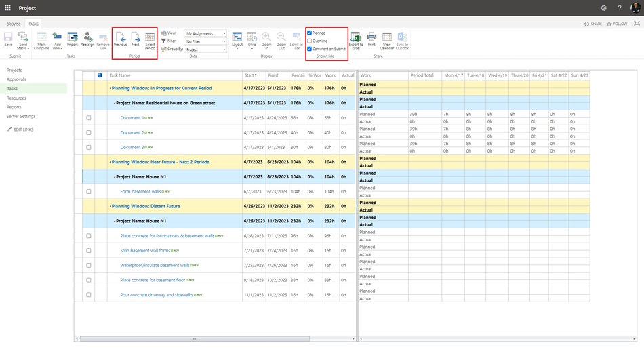Screen dimensions: 644x362
Task: Open Approvals in the left navigation
Action: [16, 79]
